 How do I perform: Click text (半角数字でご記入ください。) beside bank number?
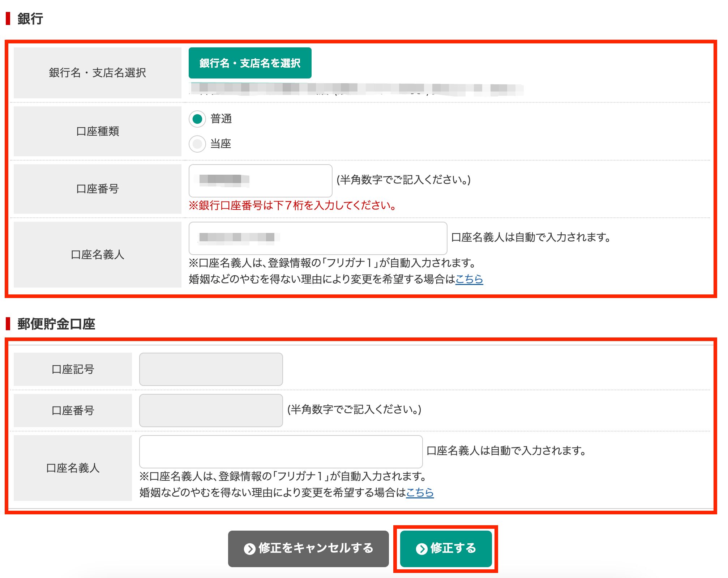pyautogui.click(x=403, y=180)
